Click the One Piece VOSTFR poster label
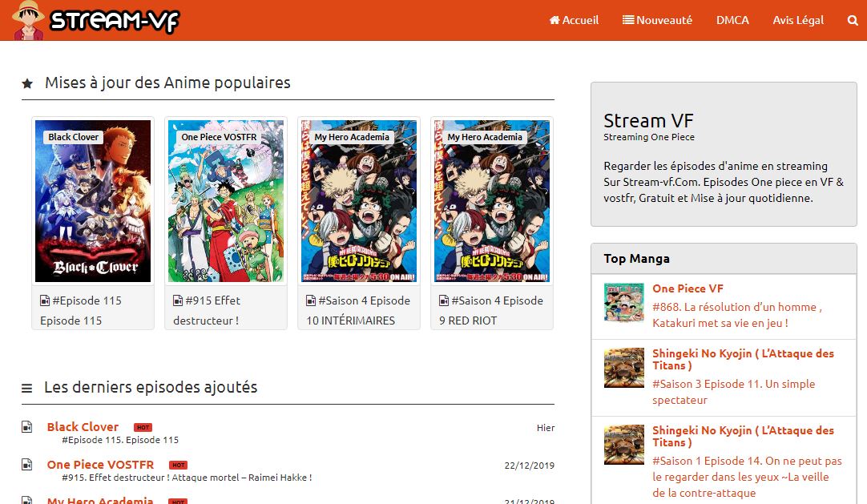867x504 pixels. pos(219,137)
